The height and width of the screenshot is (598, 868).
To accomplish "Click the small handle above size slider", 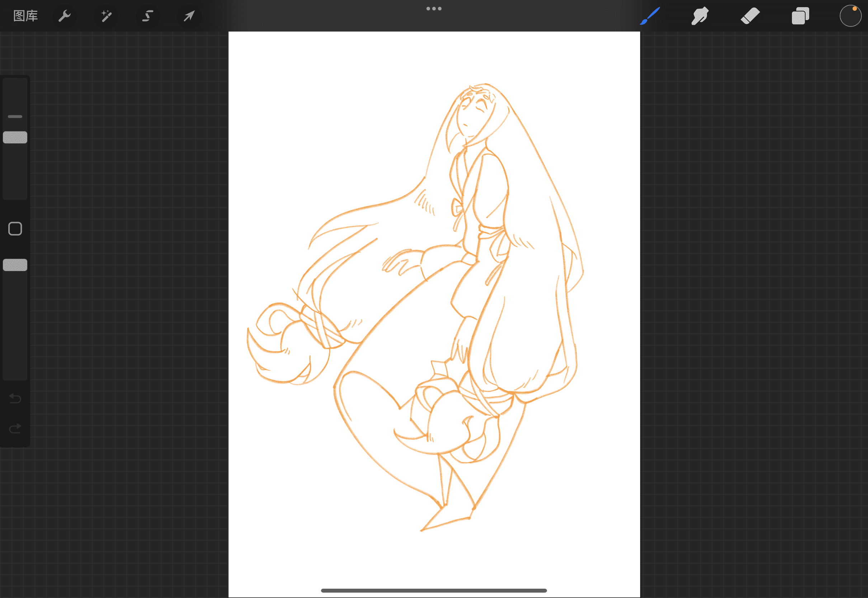I will (15, 117).
